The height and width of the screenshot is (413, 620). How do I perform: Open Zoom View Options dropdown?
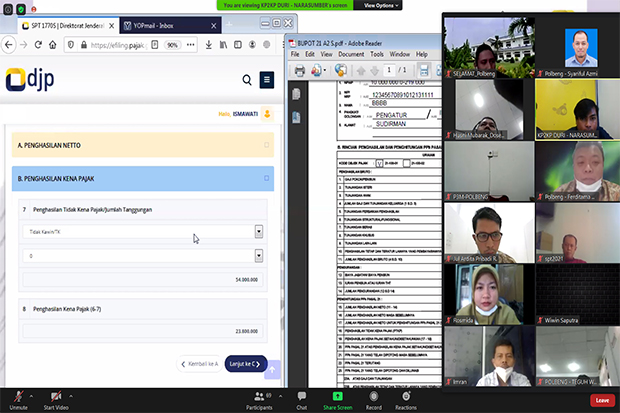tap(381, 5)
